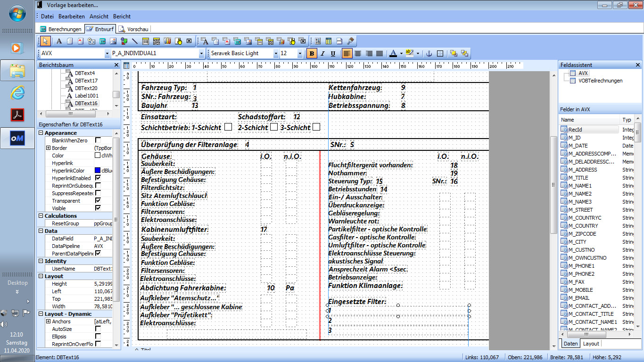Align text right
644x362 pixels.
(369, 53)
